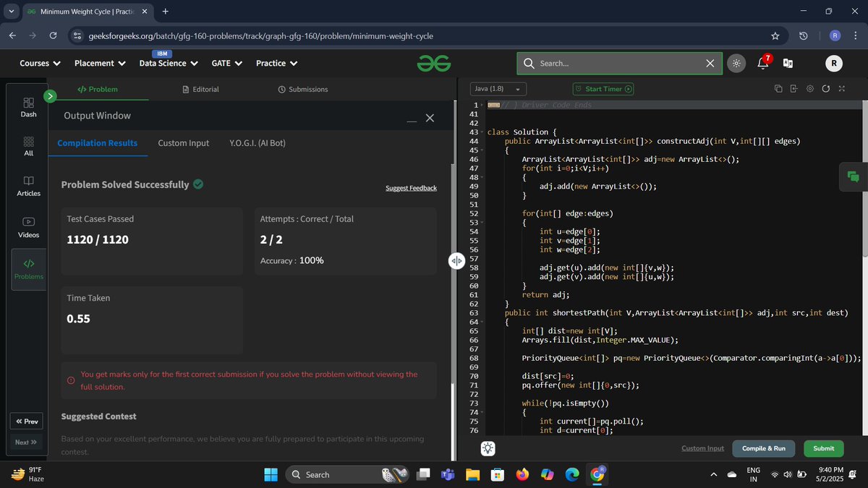Screen dimensions: 868x488
Task: Click the Compile & Run button
Action: 763,448
